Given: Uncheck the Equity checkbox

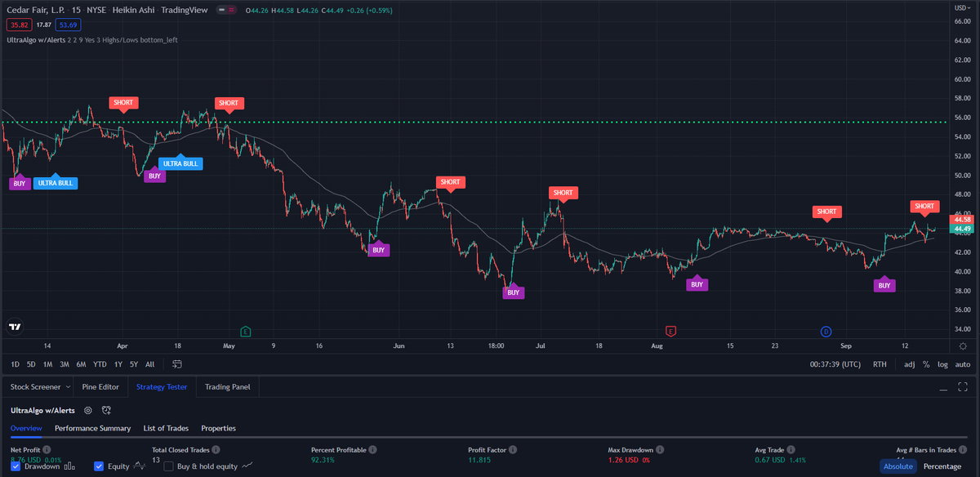Looking at the screenshot, I should tap(99, 466).
